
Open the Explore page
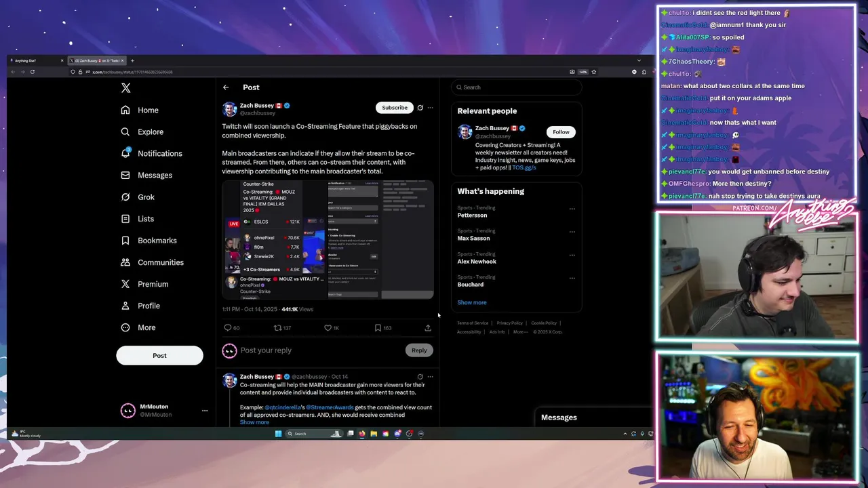pos(142,131)
